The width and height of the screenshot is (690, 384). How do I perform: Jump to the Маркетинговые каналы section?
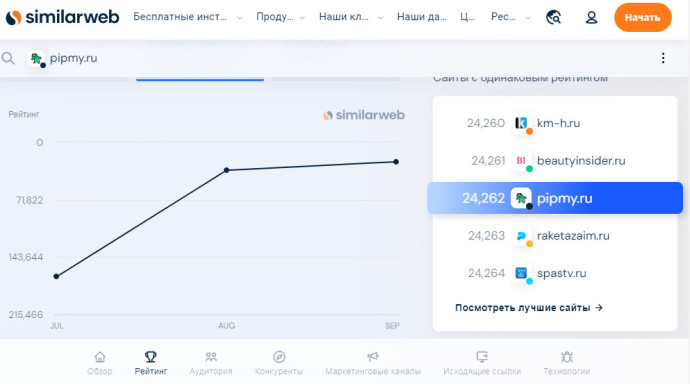[373, 363]
